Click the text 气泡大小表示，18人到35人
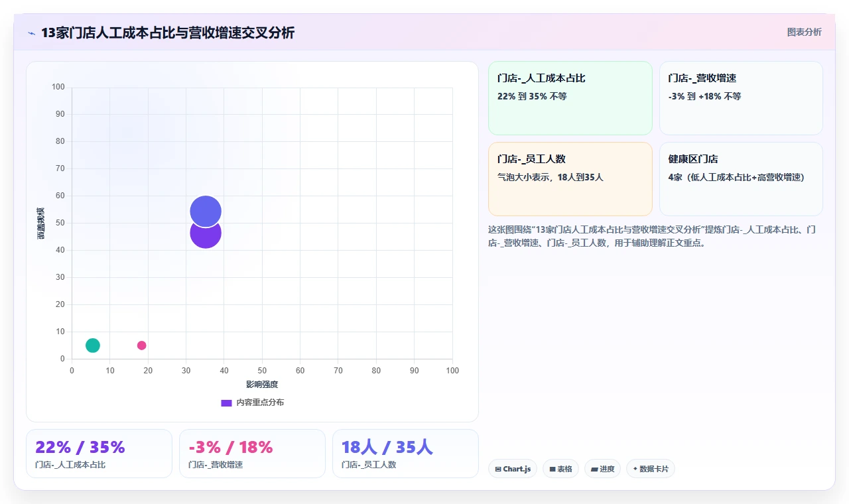849x504 pixels. (x=550, y=177)
